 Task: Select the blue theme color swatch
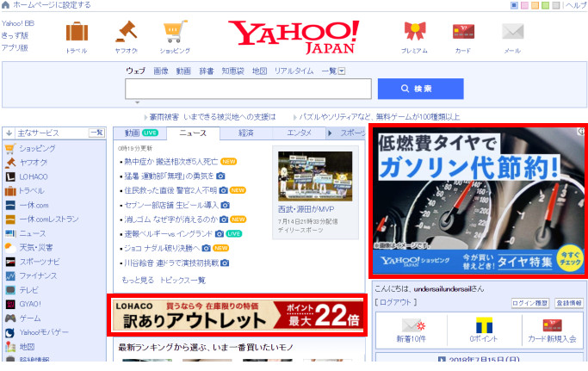pyautogui.click(x=514, y=5)
